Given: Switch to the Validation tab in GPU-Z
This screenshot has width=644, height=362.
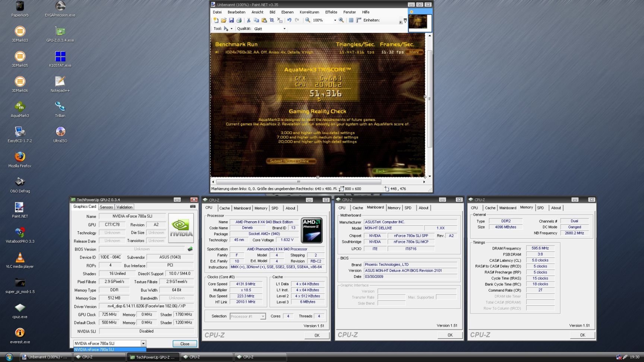Looking at the screenshot, I should click(124, 207).
